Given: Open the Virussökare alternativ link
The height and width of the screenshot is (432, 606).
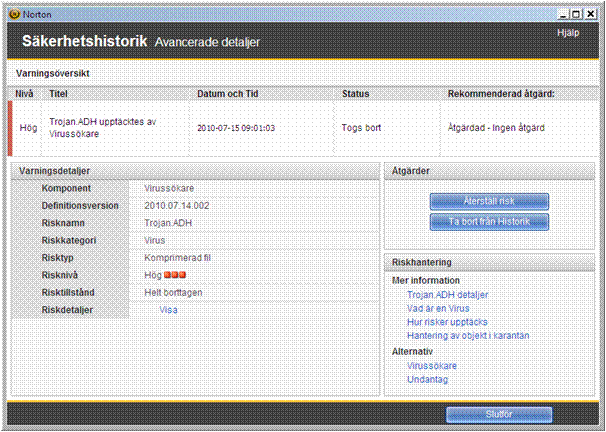Looking at the screenshot, I should pos(432,366).
